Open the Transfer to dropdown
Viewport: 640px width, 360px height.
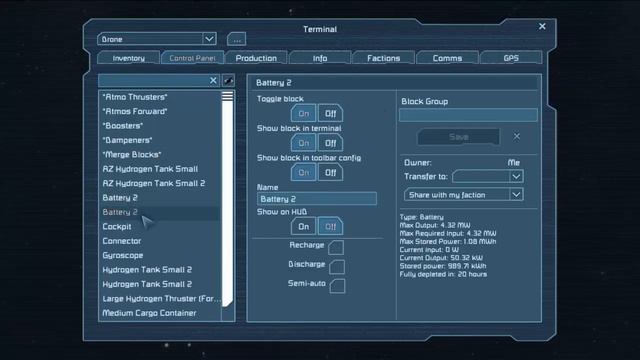pos(488,176)
